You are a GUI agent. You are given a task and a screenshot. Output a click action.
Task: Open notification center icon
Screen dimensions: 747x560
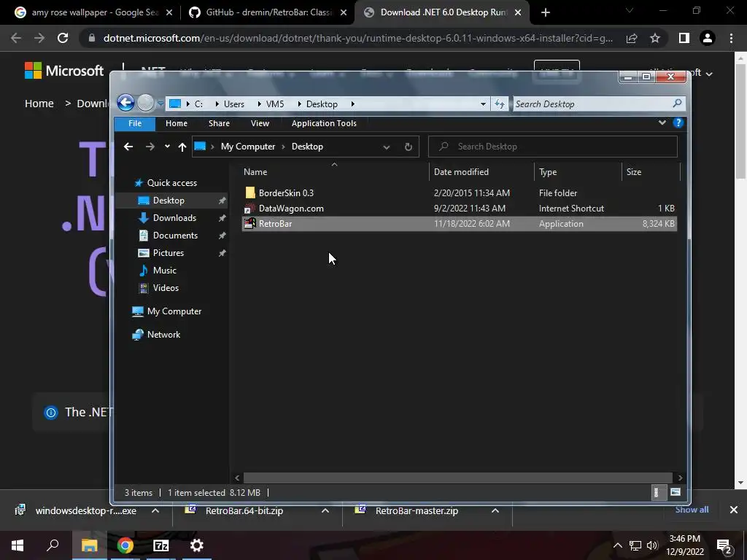click(x=724, y=545)
